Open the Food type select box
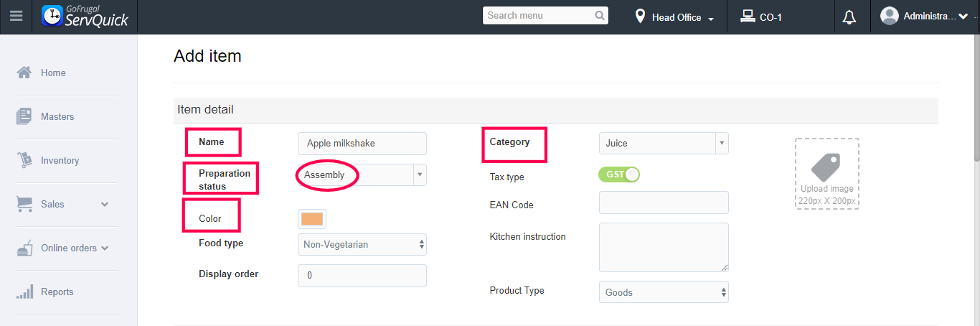Viewport: 980px width, 326px height. [362, 245]
